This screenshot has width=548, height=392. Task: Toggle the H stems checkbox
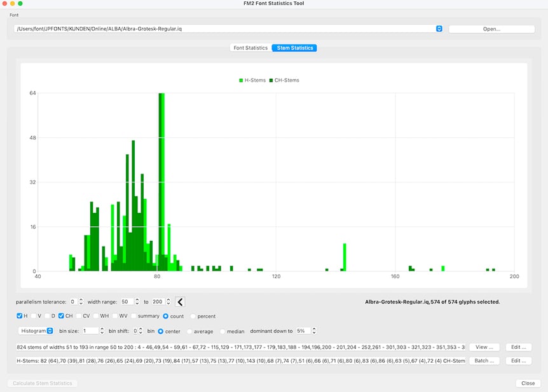click(x=20, y=316)
